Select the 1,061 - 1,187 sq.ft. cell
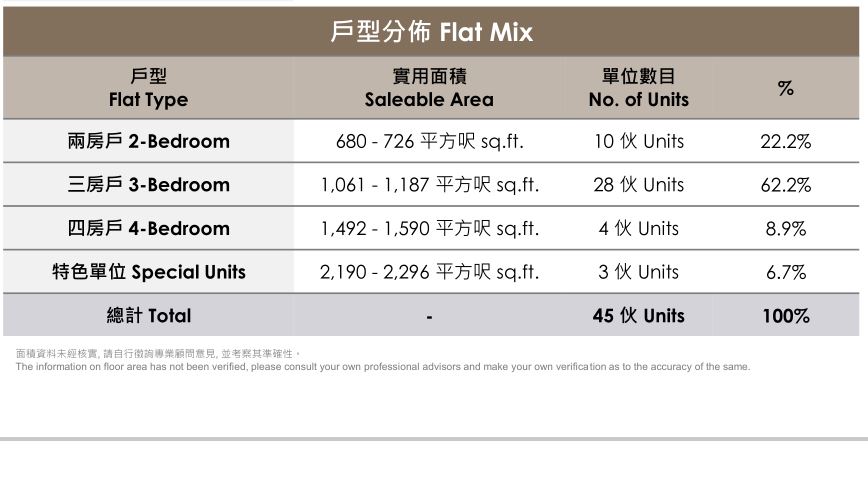The height and width of the screenshot is (490, 868). pos(429,185)
